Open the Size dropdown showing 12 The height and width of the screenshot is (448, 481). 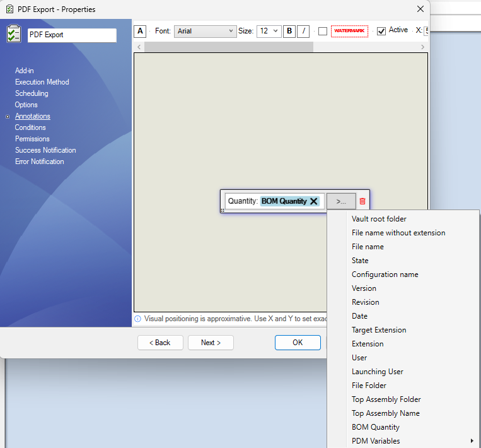click(x=269, y=31)
